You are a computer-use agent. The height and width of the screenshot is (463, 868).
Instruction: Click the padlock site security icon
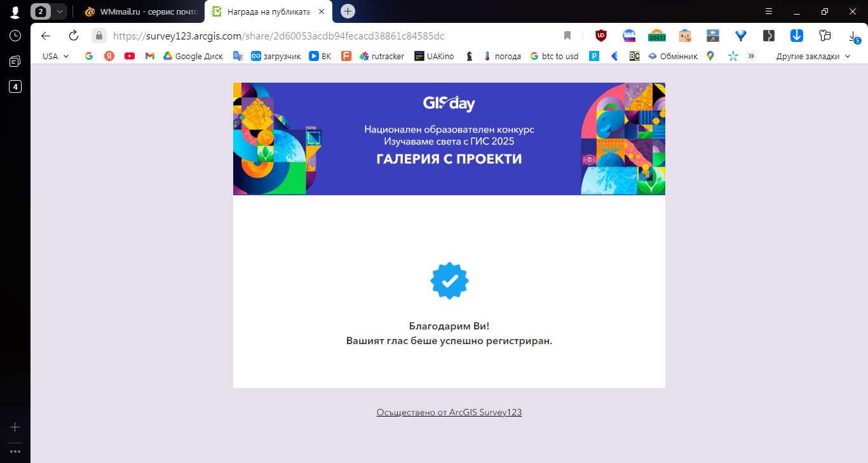coord(98,36)
